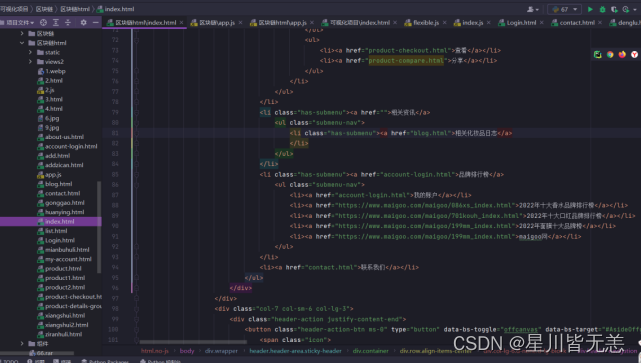The height and width of the screenshot is (363, 641).
Task: Toggle code fold marker at line 79
Action: pos(137,112)
